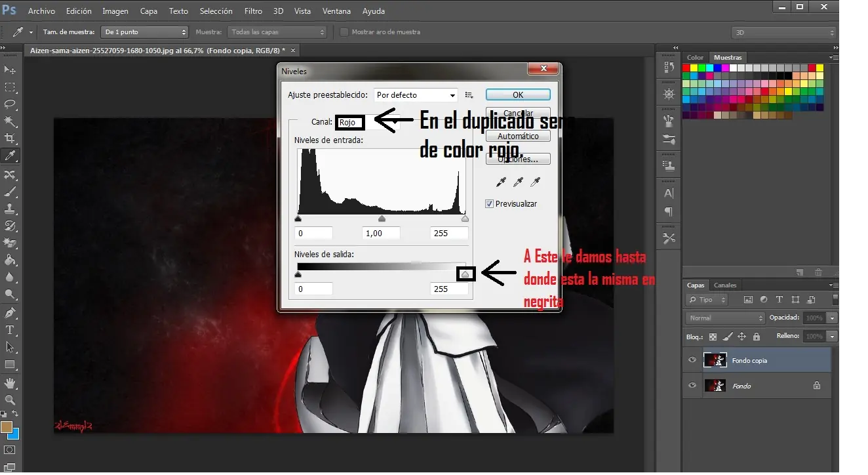Select the Rectangular Marquee tool

coord(10,87)
